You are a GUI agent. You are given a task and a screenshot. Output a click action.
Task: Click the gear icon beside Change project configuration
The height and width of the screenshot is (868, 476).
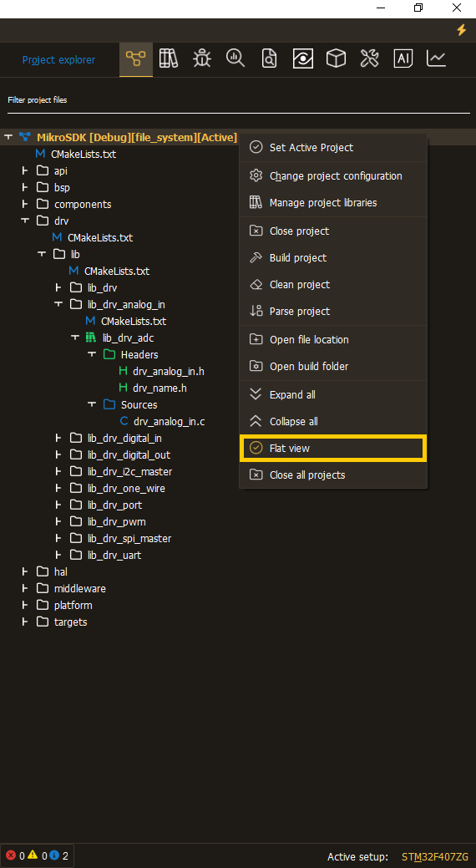coord(256,175)
